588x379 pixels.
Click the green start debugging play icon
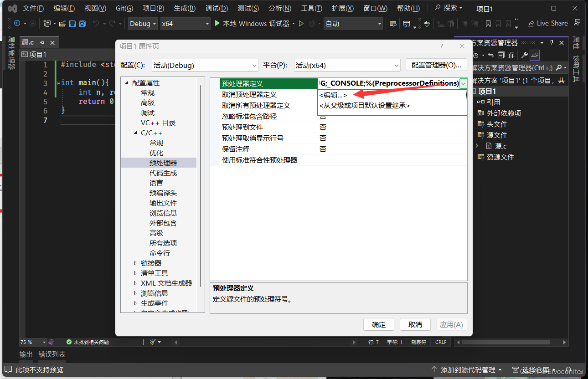click(217, 24)
